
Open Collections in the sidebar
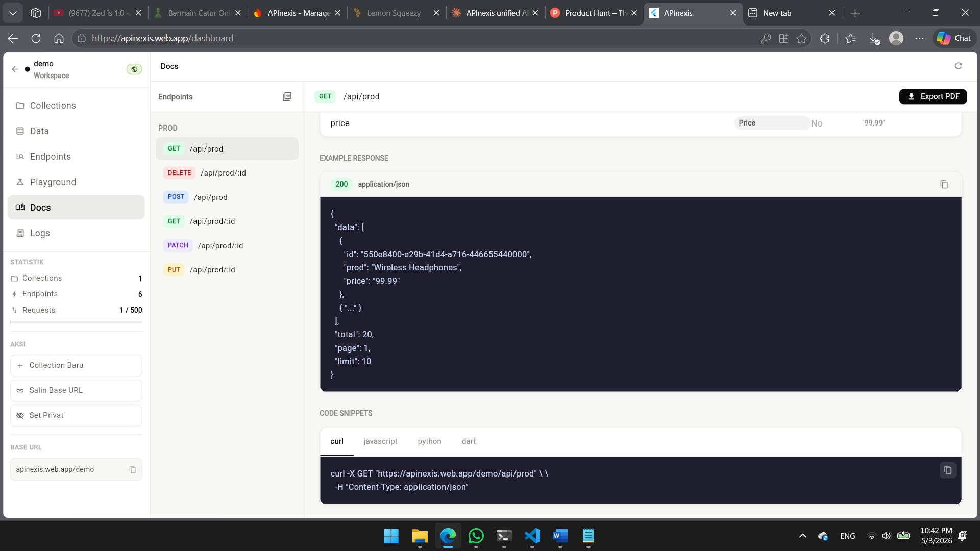point(76,106)
